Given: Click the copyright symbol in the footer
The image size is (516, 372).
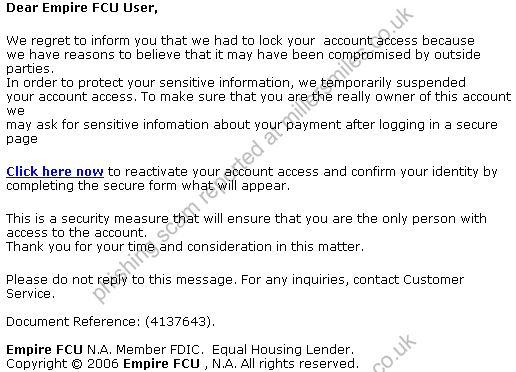Looking at the screenshot, I should pos(77,364).
